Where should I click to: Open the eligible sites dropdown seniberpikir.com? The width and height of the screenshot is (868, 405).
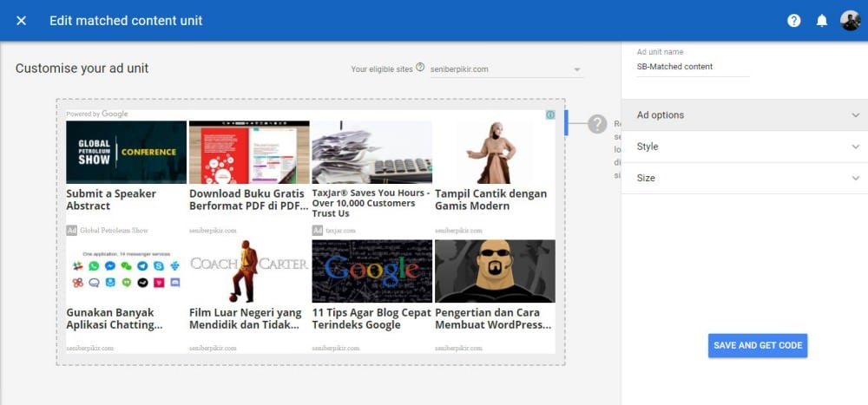click(507, 69)
